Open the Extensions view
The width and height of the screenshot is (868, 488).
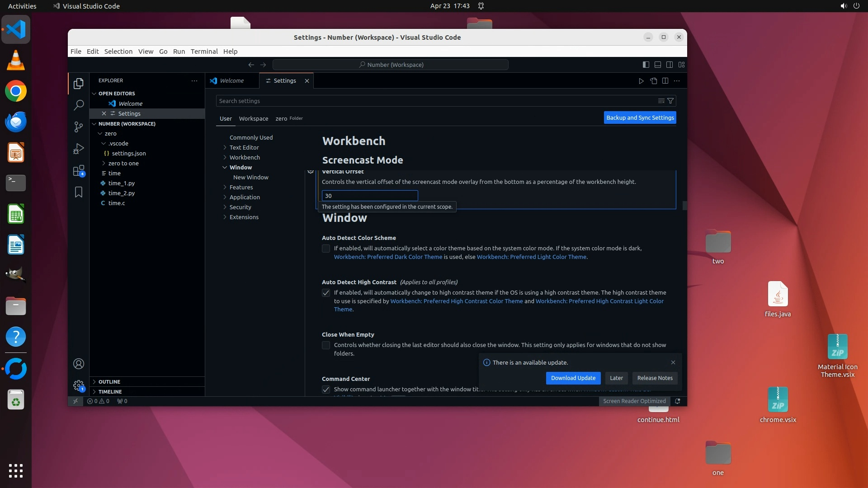coord(79,171)
